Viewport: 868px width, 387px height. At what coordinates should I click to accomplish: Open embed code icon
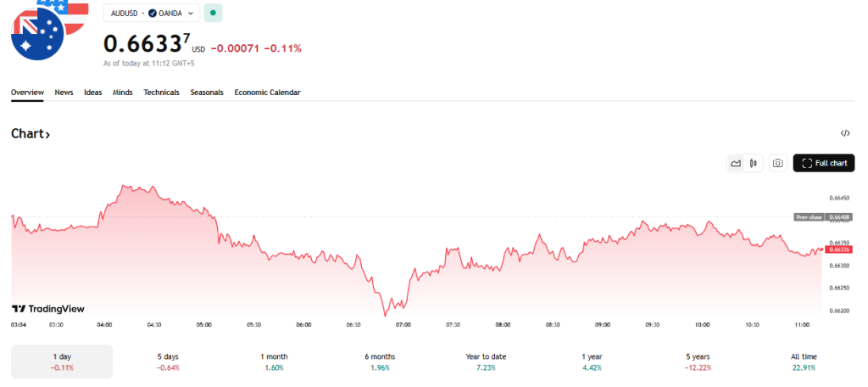point(845,133)
